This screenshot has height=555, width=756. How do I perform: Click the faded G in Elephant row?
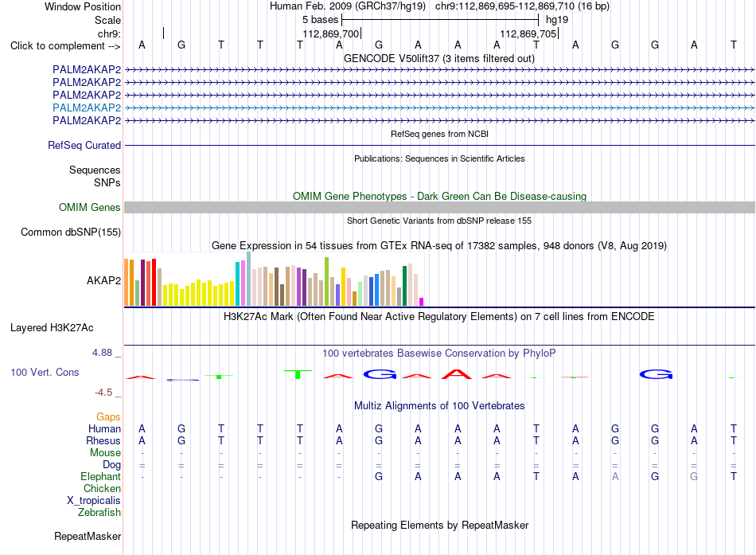coord(694,476)
